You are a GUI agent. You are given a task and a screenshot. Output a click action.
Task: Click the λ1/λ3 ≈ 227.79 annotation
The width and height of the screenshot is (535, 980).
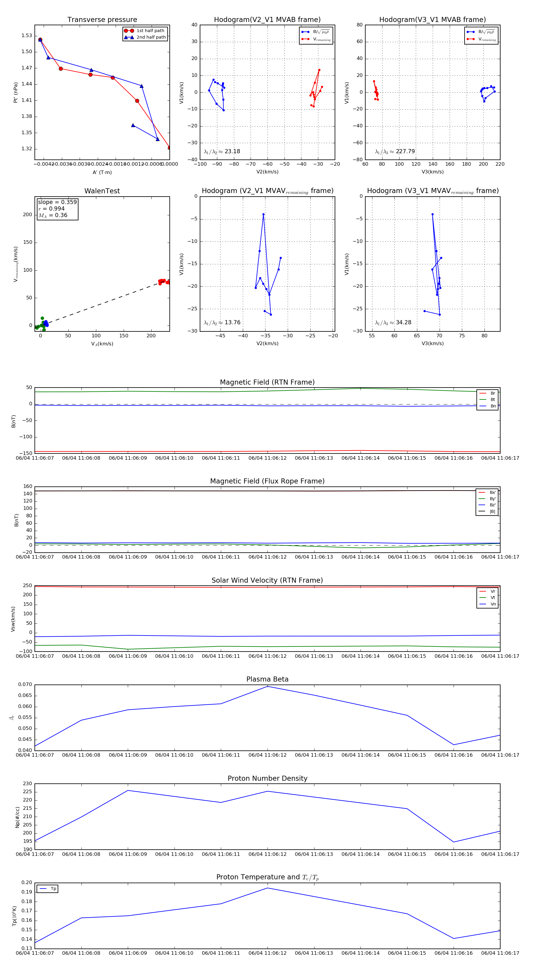(x=395, y=151)
